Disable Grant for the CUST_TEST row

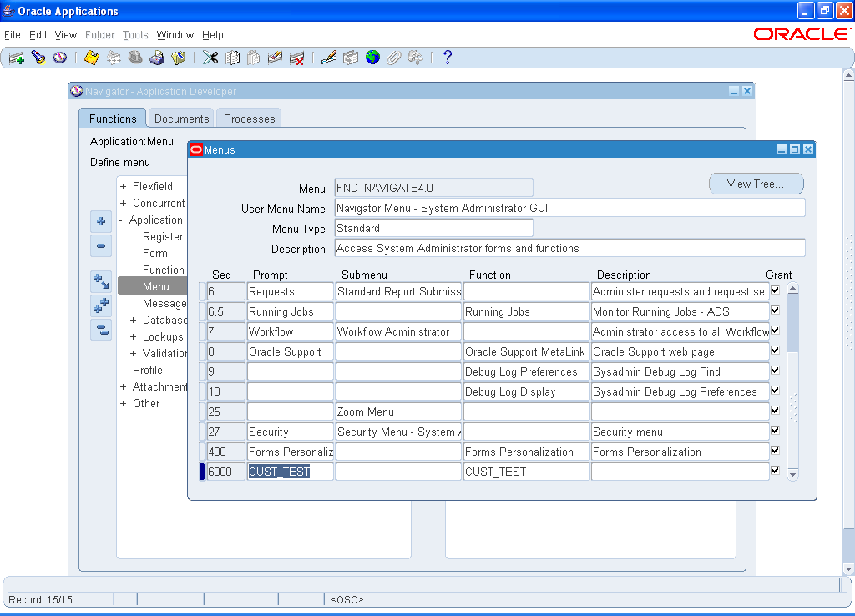[775, 471]
